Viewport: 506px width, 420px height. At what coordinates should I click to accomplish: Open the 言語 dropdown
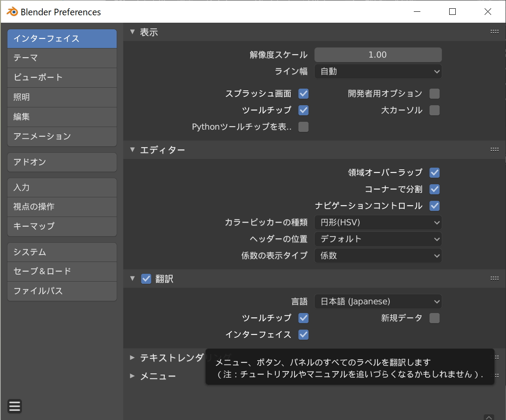coord(378,301)
